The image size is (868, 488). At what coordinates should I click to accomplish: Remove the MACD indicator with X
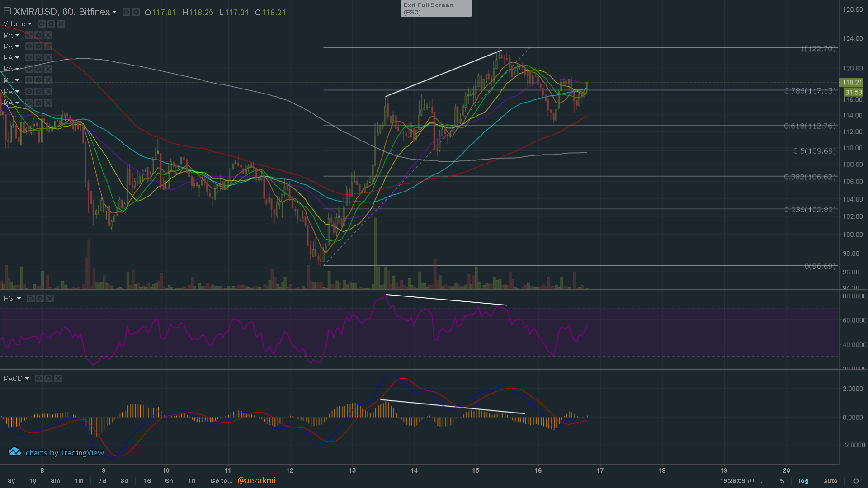click(58, 379)
